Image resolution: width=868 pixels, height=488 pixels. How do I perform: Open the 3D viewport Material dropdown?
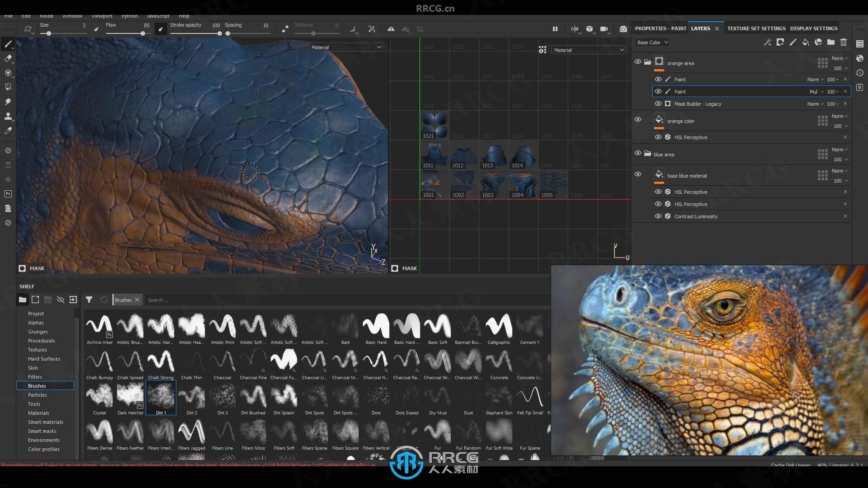click(x=346, y=47)
